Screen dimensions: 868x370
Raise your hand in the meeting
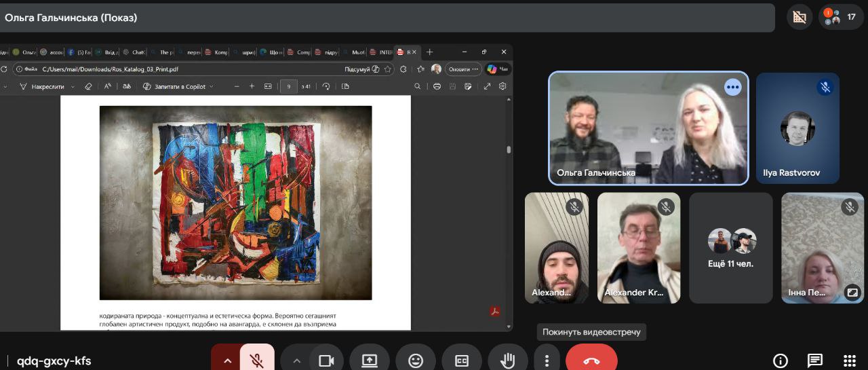[507, 360]
